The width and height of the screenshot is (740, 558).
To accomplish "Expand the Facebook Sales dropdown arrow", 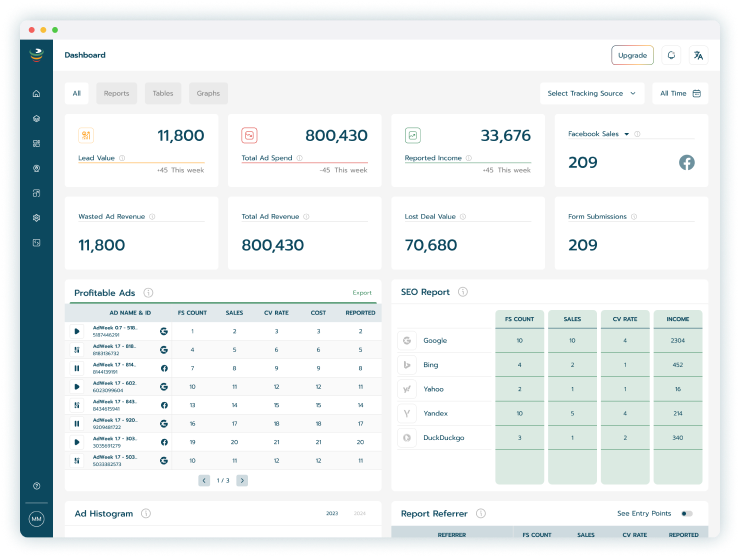I will (627, 134).
